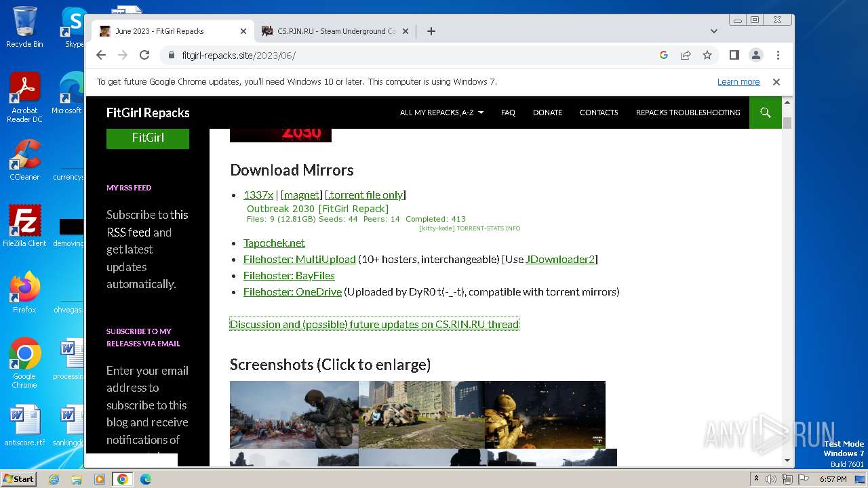Image resolution: width=868 pixels, height=488 pixels.
Task: Open Filehoster: BayFiles link
Action: [289, 275]
